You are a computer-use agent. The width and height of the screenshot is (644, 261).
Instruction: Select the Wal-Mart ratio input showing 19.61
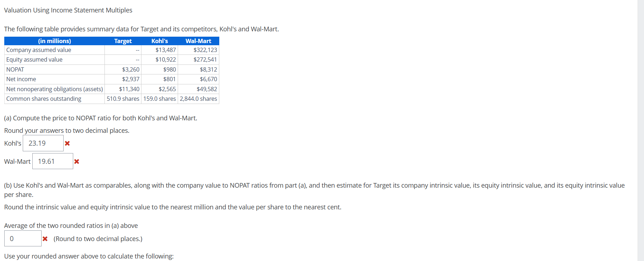coord(53,161)
